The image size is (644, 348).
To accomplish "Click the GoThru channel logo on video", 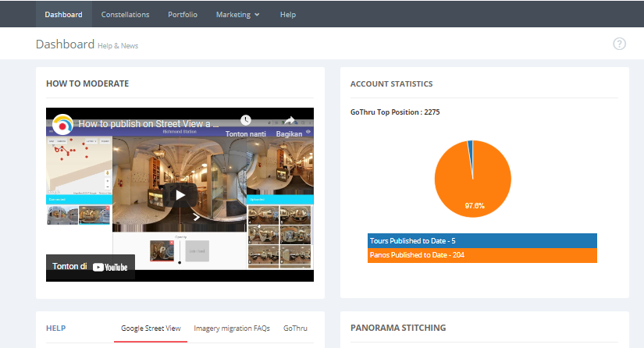I will [62, 125].
